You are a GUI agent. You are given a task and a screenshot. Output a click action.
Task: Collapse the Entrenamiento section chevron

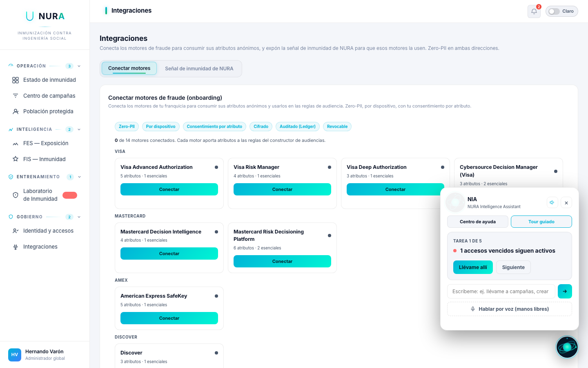click(79, 177)
